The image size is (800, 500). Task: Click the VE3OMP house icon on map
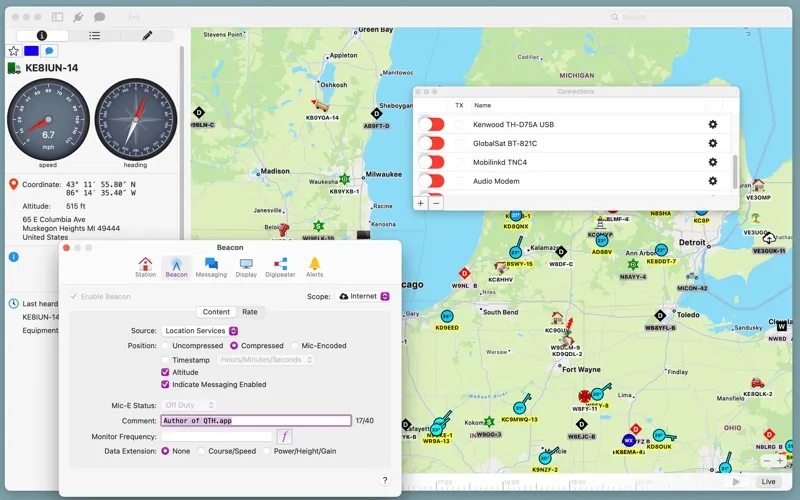758,185
